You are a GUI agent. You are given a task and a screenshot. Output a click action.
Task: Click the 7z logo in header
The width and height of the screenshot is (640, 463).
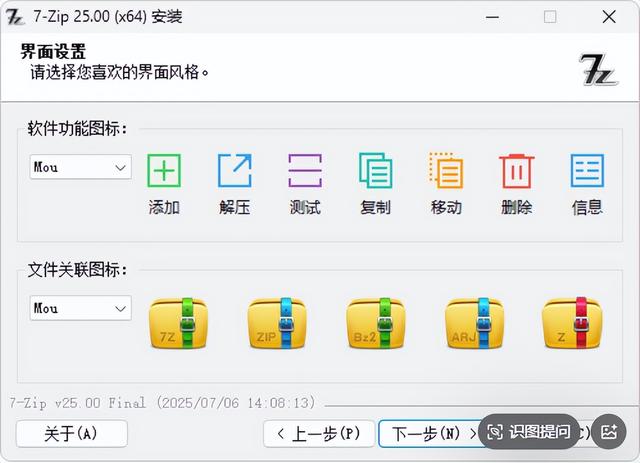tap(598, 70)
